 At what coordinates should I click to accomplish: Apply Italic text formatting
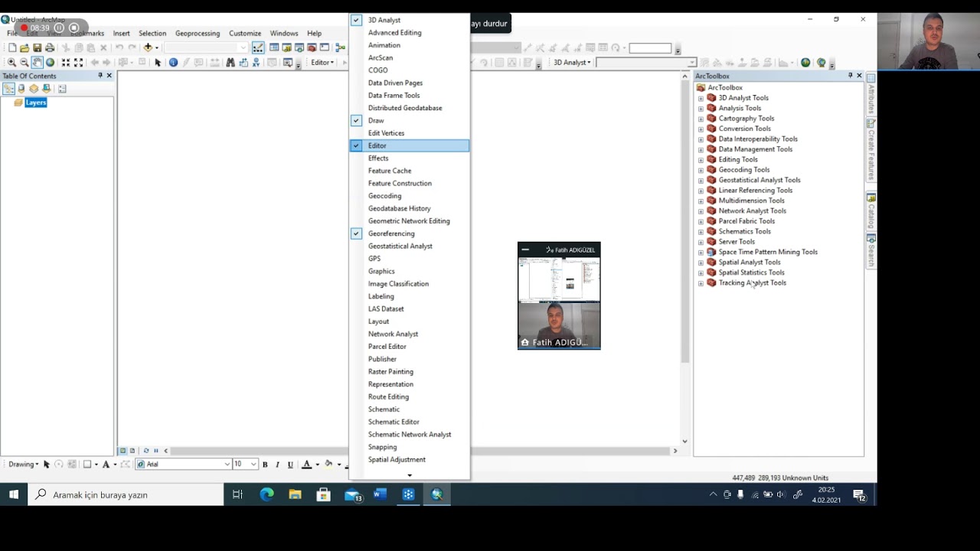click(277, 465)
